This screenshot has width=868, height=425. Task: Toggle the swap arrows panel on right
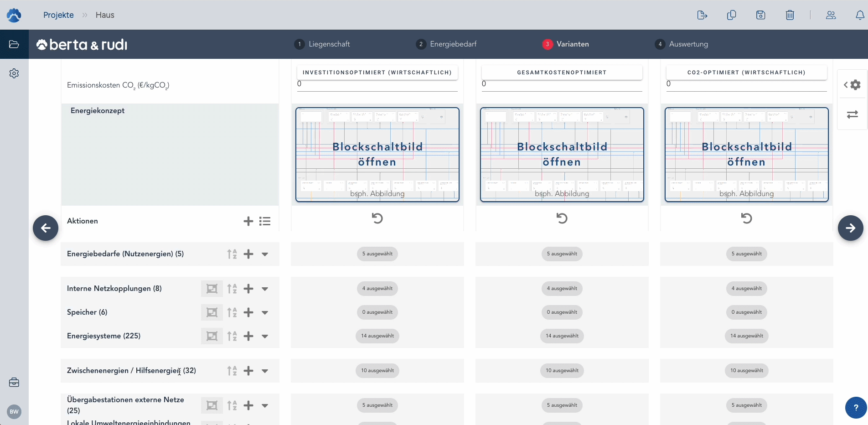852,114
